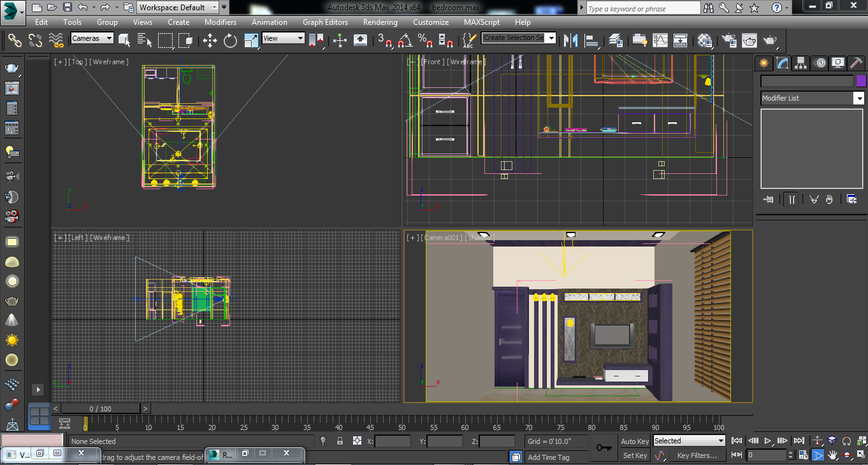Select the Link tool (Select and Link)
Screen dimensions: 868x465
15,41
